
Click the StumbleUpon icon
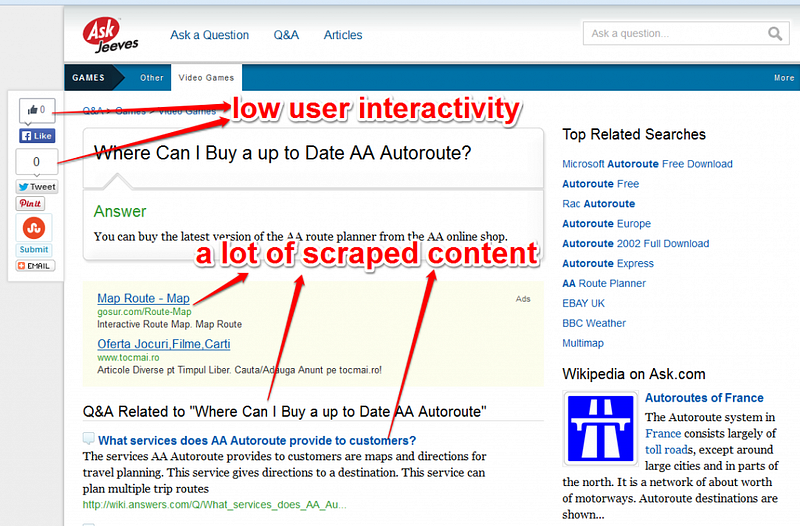point(34,228)
